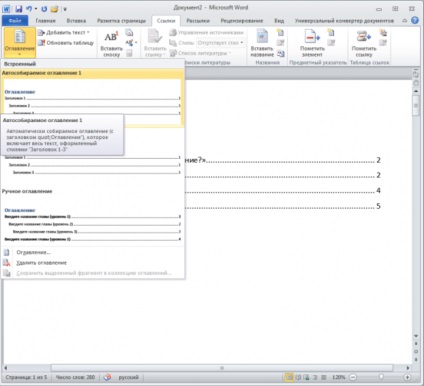Click the Save icon in Quick Access Toolbar

pyautogui.click(x=19, y=9)
